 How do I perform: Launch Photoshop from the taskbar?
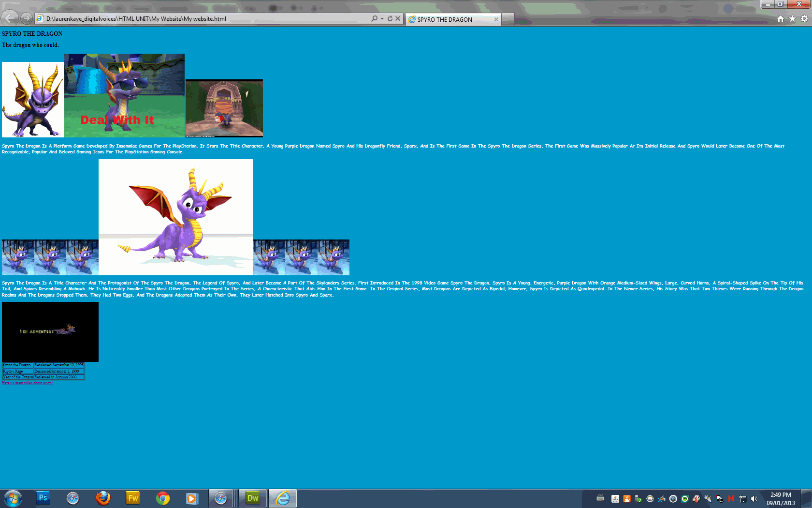43,498
